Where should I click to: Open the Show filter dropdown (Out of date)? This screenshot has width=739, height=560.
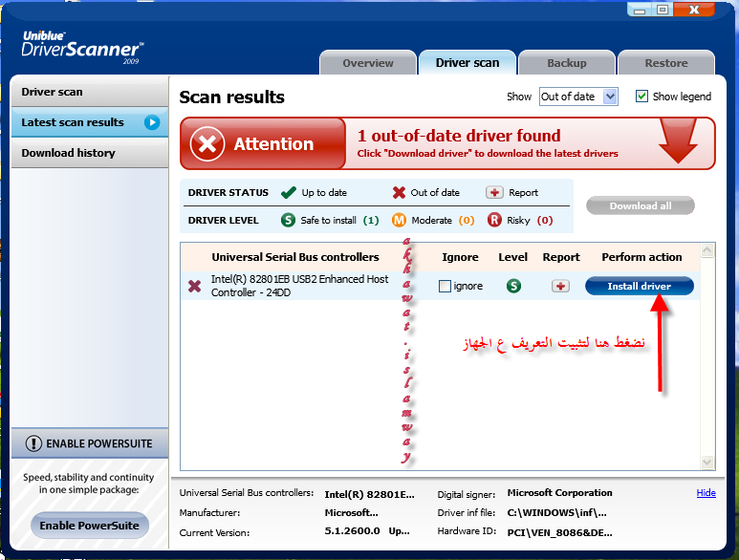pyautogui.click(x=578, y=97)
